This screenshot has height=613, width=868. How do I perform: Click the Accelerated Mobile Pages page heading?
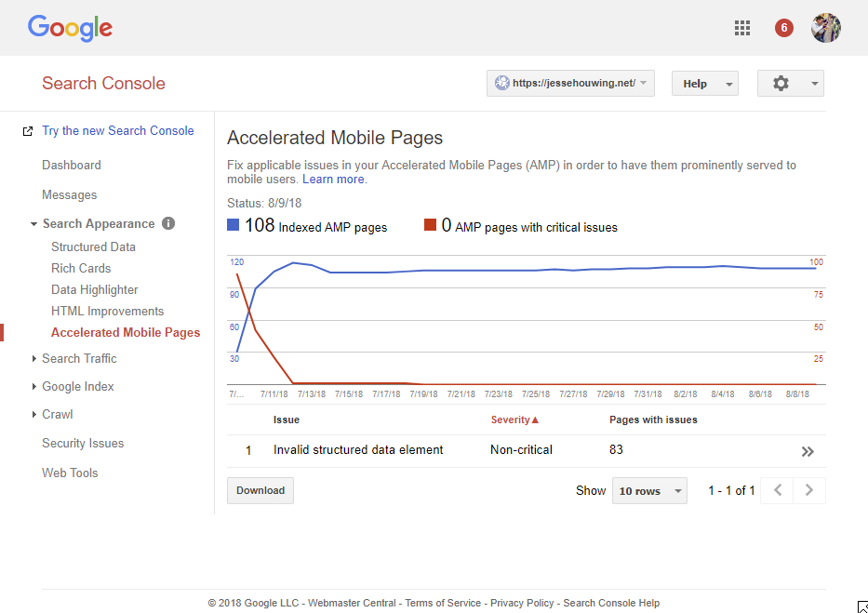point(335,138)
